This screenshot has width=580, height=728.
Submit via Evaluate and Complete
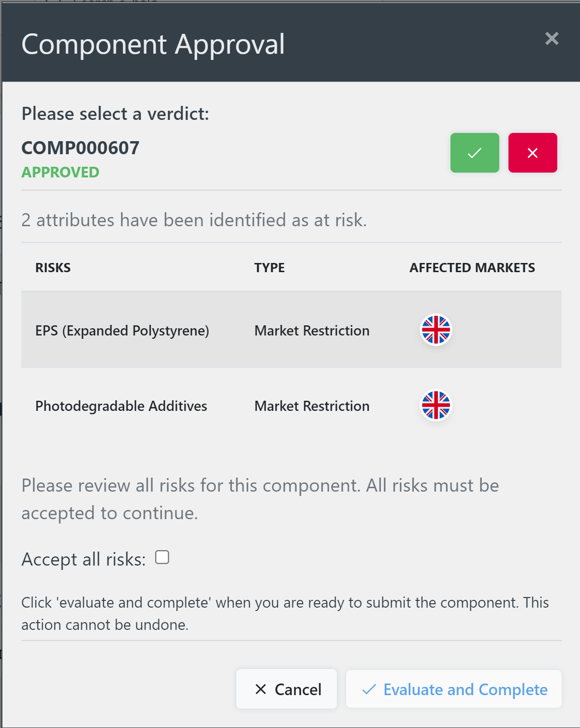tap(453, 689)
